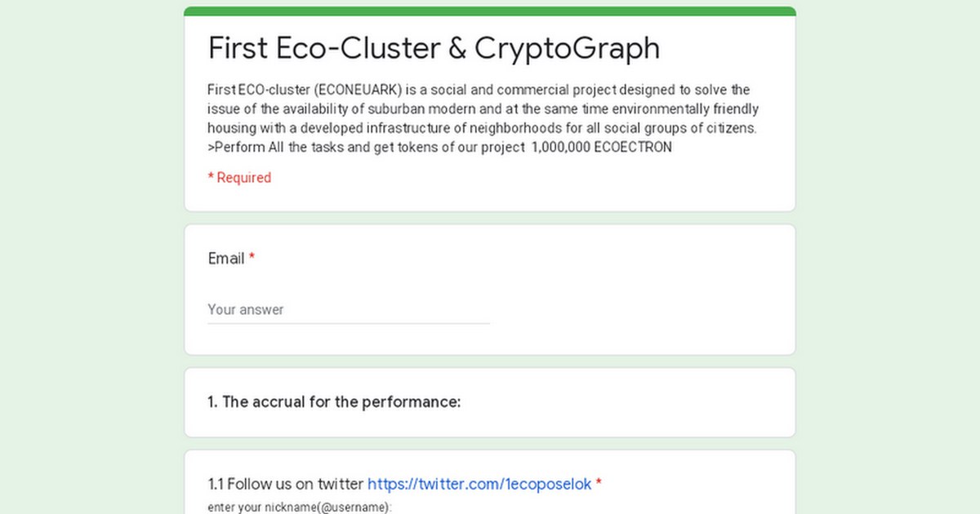Click the word "CryptoGraph" in the title

coord(567,48)
